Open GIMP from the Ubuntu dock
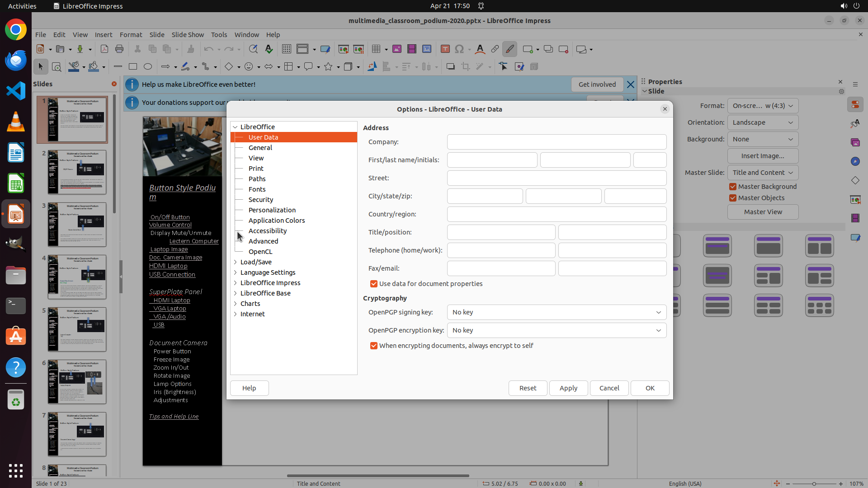The height and width of the screenshot is (488, 868). point(16,244)
